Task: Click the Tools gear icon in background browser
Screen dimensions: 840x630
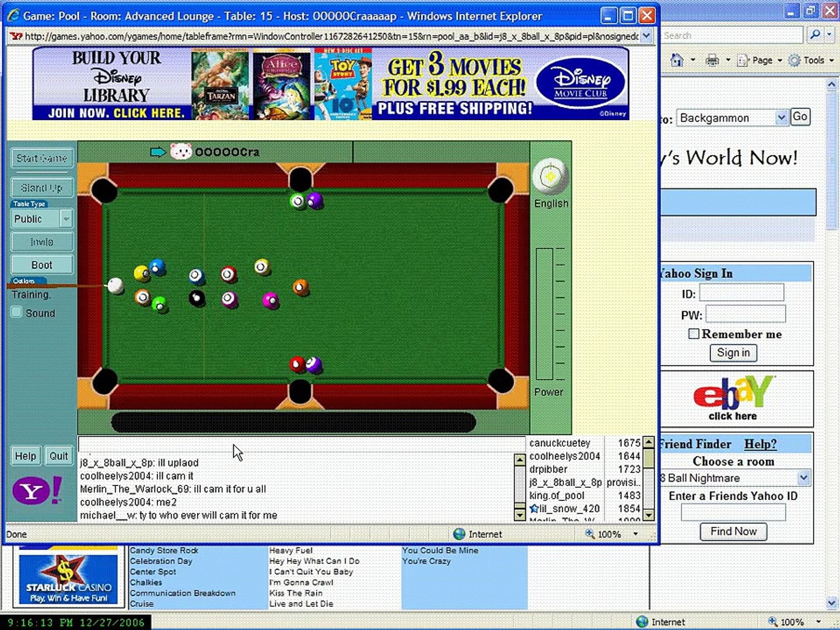Action: click(x=794, y=60)
